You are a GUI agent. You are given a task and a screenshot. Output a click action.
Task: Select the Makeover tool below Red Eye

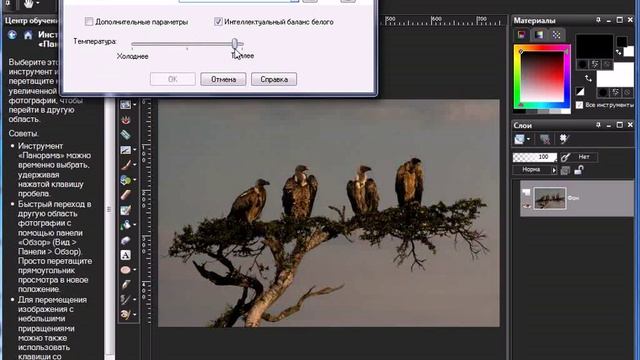coord(125,135)
